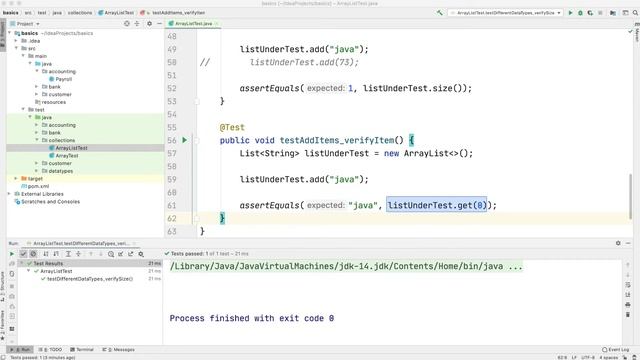Sort test results alphabetically
Viewport: 640px width, 360px height.
tap(46, 254)
